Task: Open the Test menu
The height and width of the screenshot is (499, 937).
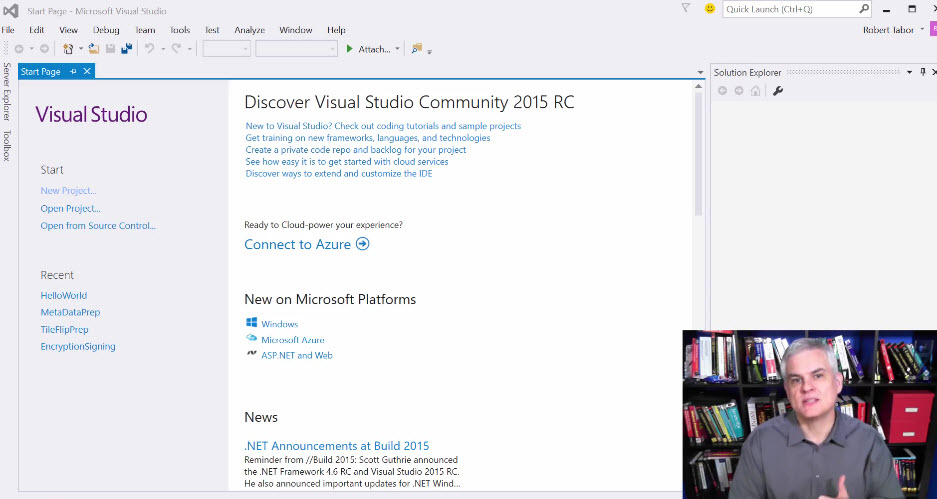Action: point(212,30)
